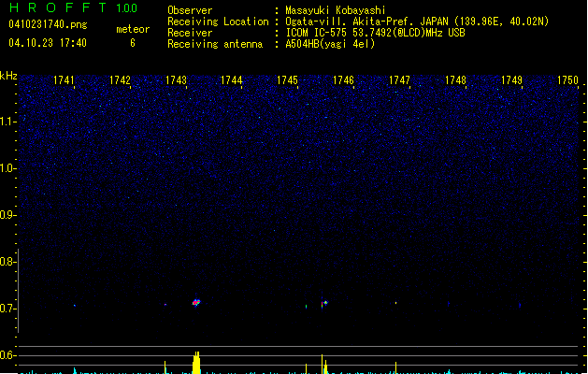Click the tall yellow intensity peak after 1743
This screenshot has width=588, height=374.
click(196, 363)
